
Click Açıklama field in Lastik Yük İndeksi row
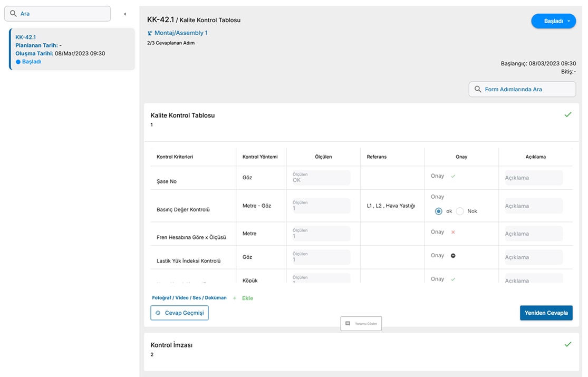[x=534, y=257]
